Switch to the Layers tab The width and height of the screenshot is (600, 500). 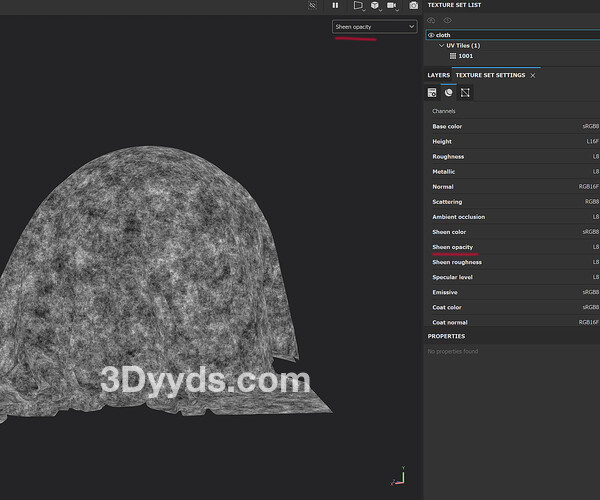pos(438,75)
